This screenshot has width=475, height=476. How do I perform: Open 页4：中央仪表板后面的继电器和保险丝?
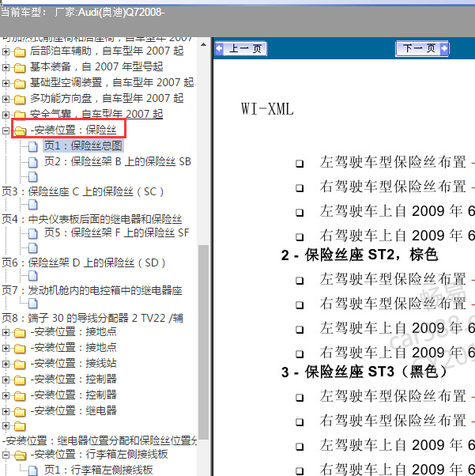tap(92, 219)
